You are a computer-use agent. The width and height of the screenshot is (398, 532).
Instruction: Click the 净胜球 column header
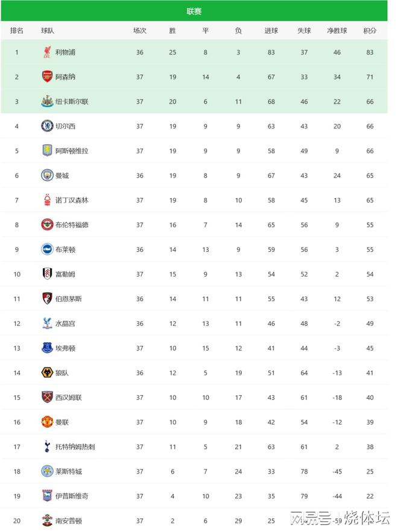[336, 31]
